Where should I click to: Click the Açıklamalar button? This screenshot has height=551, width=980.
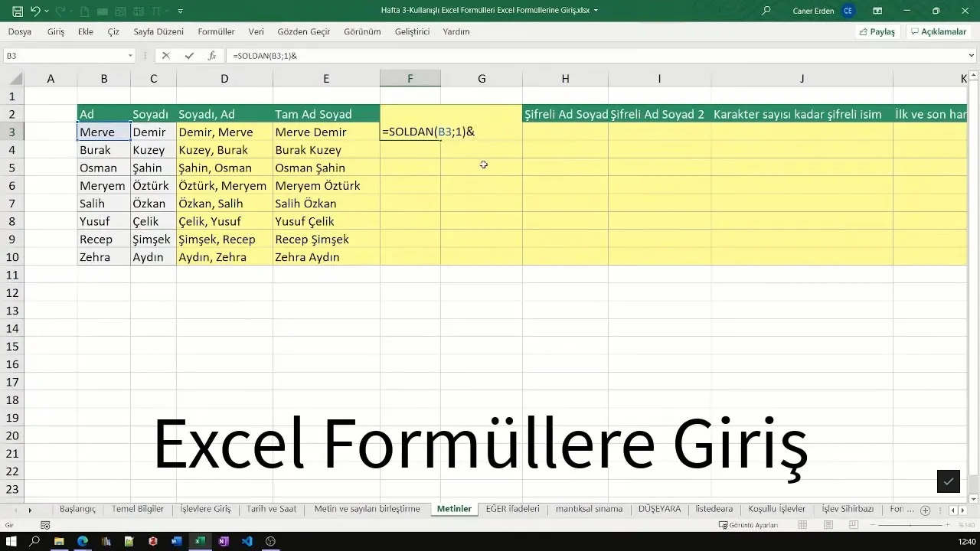938,32
